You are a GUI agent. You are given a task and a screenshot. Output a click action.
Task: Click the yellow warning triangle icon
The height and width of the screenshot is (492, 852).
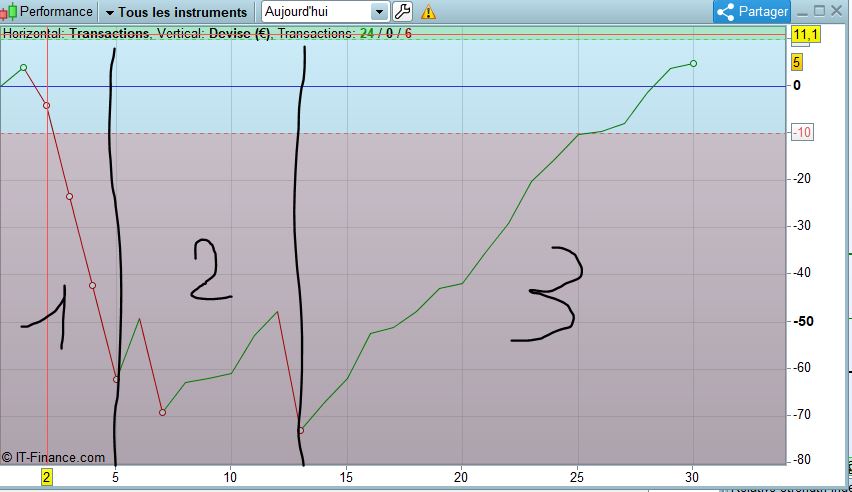tap(428, 12)
